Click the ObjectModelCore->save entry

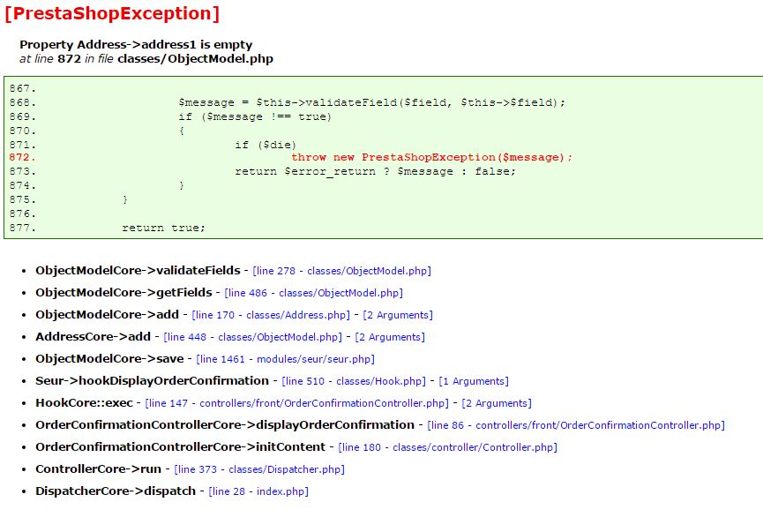click(x=109, y=359)
